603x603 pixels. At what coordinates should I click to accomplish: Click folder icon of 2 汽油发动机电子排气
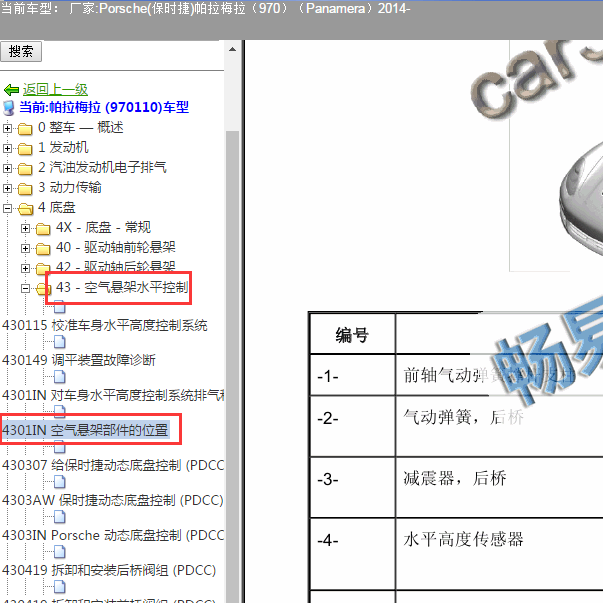(x=25, y=168)
